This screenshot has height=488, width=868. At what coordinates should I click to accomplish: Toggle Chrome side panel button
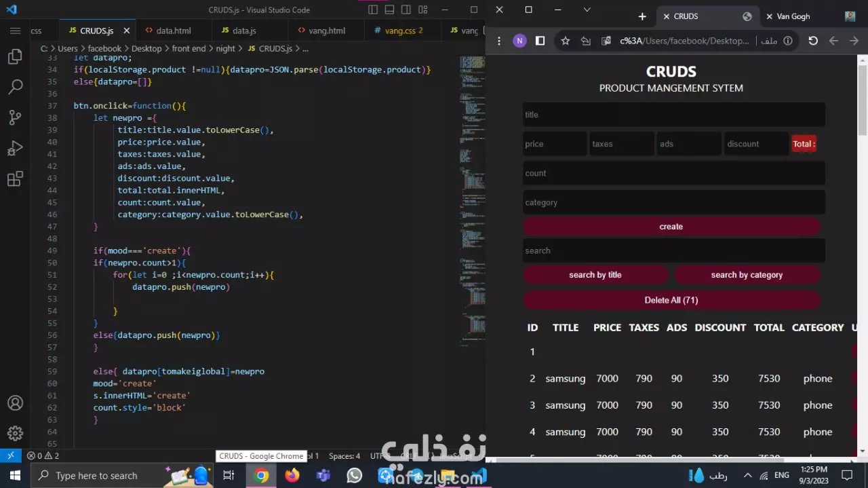[x=540, y=41]
